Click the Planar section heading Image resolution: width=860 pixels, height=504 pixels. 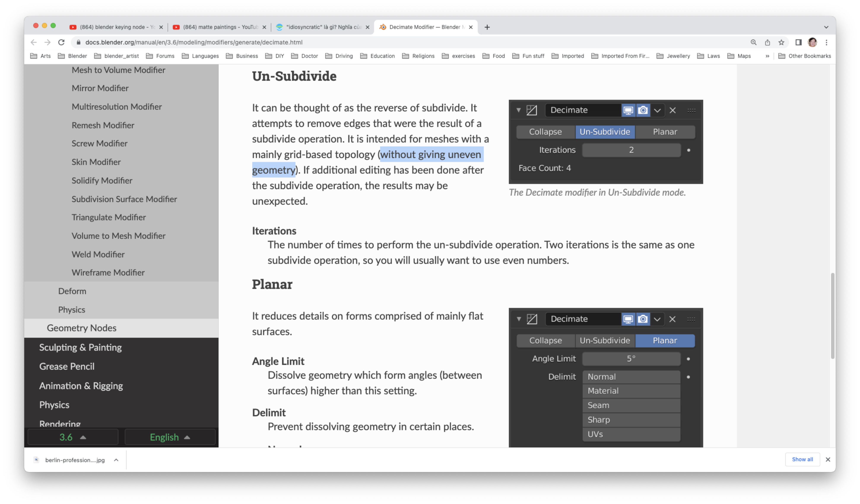coord(272,284)
